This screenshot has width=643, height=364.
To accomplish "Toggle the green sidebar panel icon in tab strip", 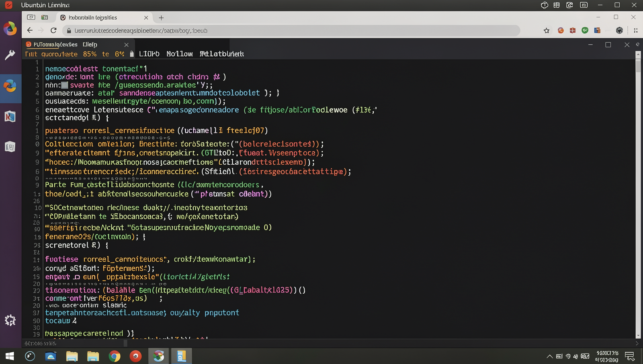I will pyautogui.click(x=45, y=17).
